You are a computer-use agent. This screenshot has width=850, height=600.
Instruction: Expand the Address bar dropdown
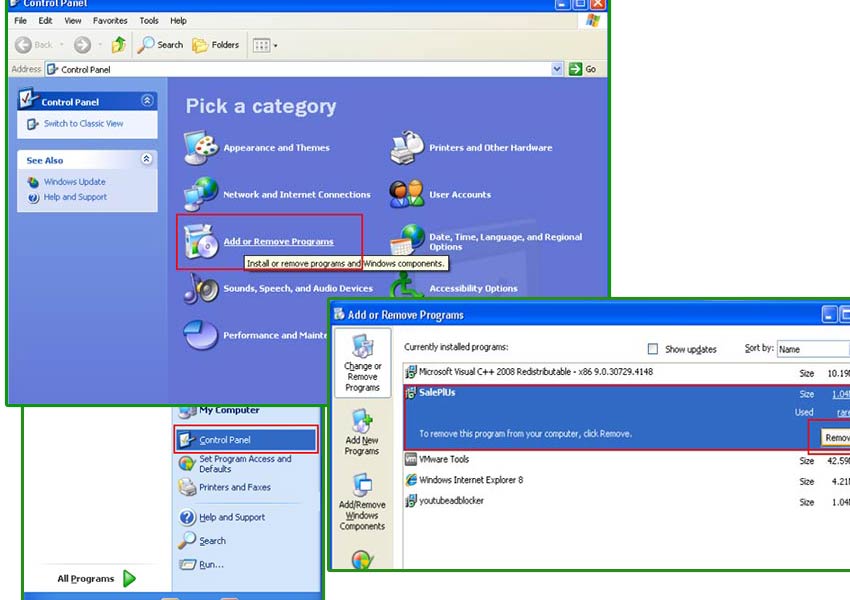pos(557,69)
